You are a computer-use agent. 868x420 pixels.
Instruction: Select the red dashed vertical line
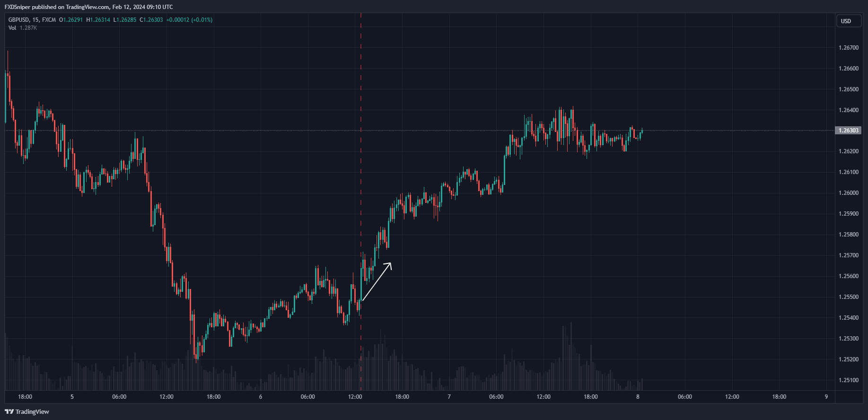click(361, 142)
